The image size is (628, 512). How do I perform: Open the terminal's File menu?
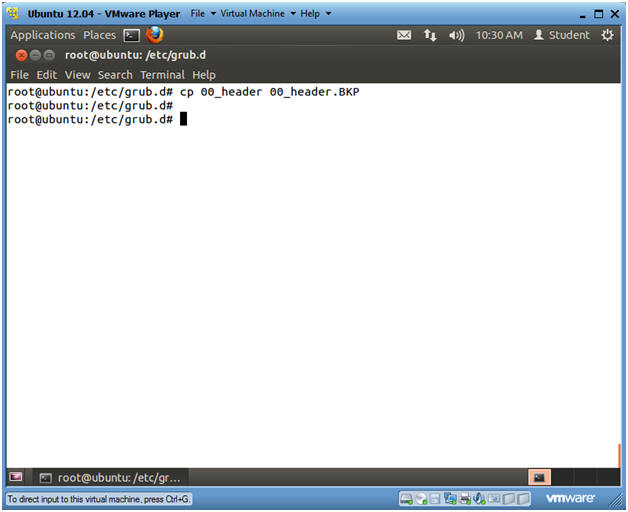pos(19,75)
